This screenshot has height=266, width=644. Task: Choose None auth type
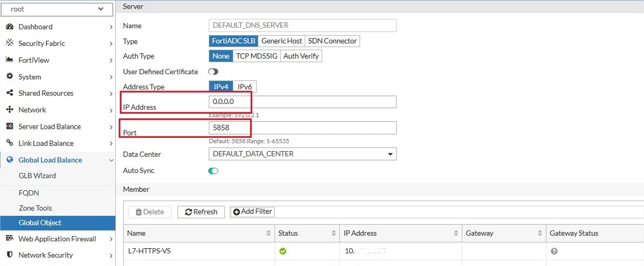click(x=221, y=56)
